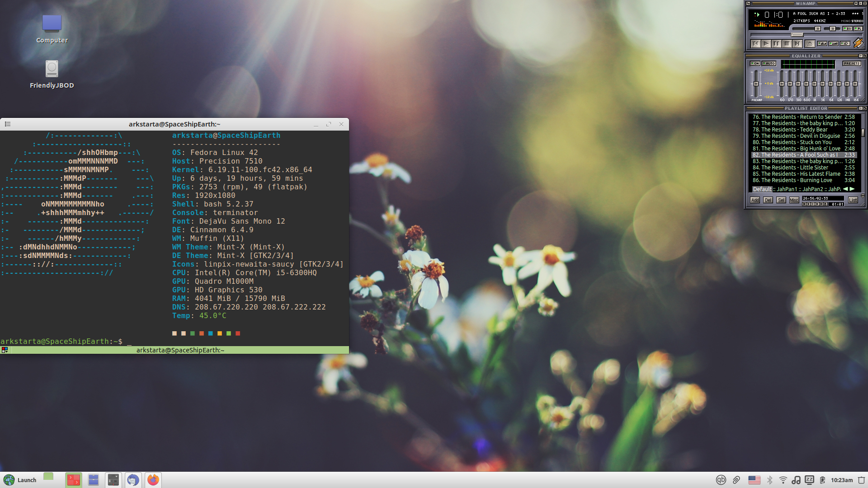The image size is (868, 488).
Task: Toggle Winamp repeat mode button
Action: coord(845,44)
